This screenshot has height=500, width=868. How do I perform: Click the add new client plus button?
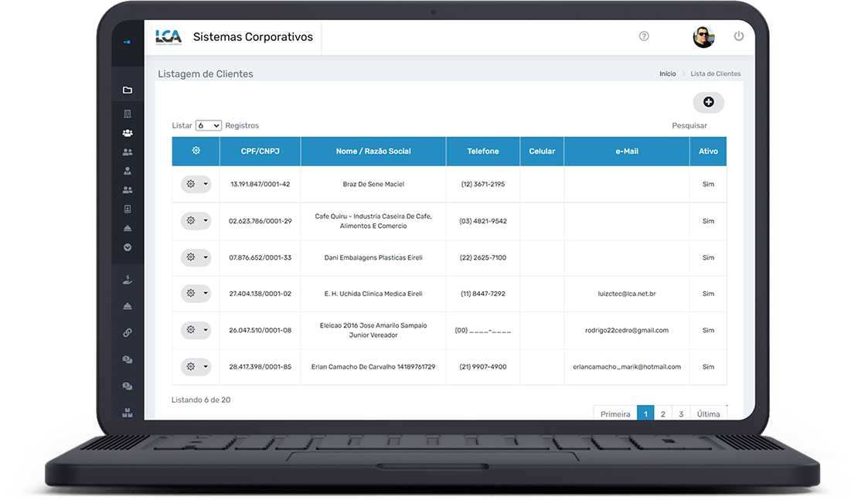708,102
